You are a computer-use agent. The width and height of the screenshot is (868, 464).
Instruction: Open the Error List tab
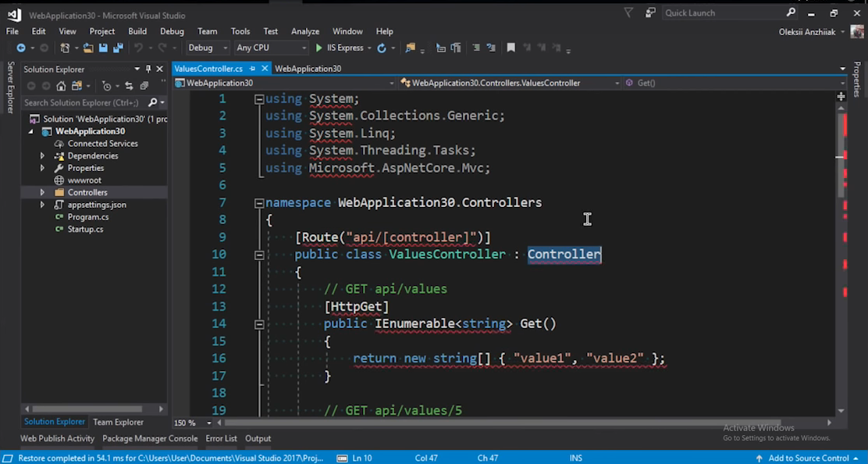222,438
